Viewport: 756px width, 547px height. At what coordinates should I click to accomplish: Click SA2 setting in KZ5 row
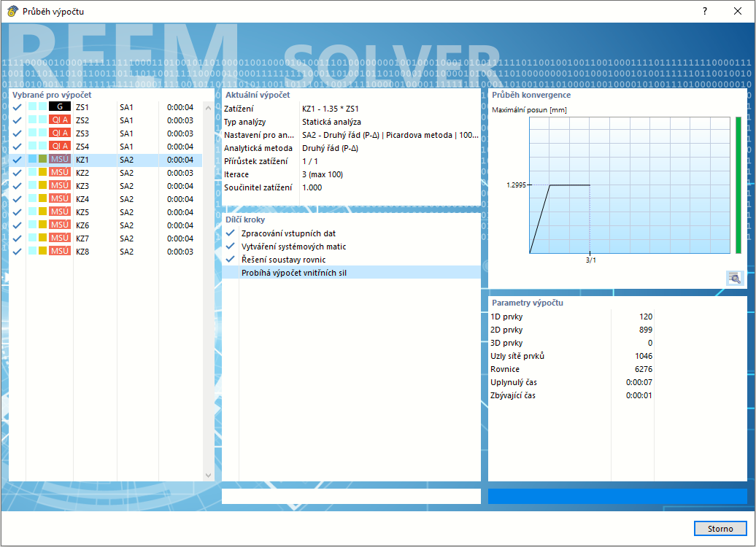[x=126, y=212]
